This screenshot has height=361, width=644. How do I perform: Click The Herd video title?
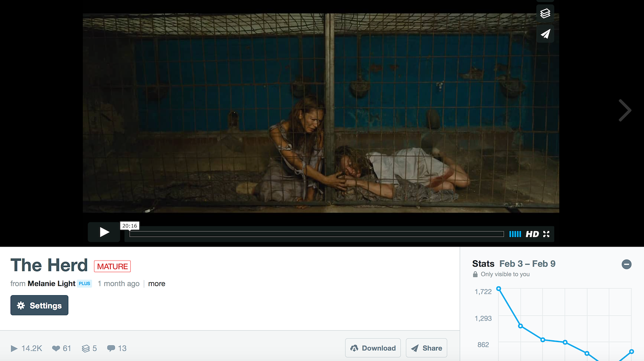pos(49,265)
